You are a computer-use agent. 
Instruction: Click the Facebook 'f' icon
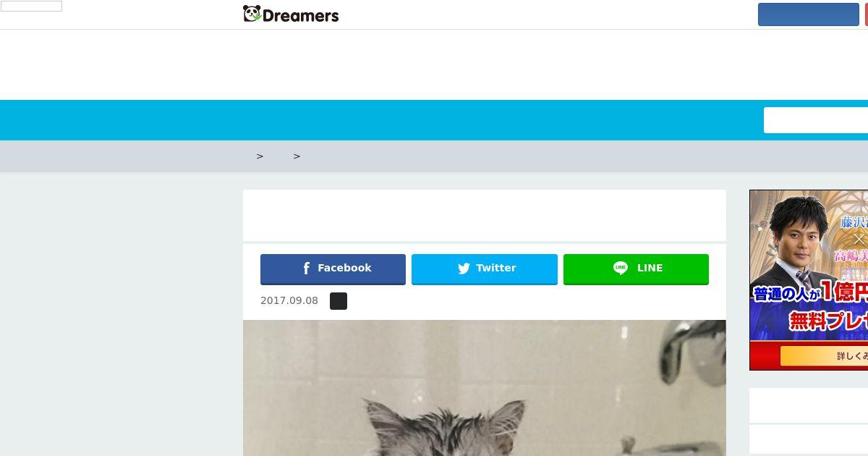[307, 269]
